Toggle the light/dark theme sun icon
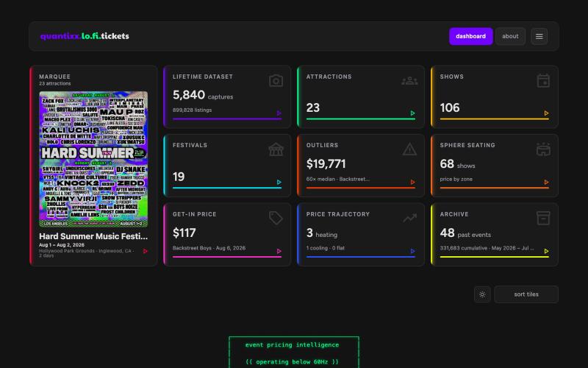 tap(482, 294)
